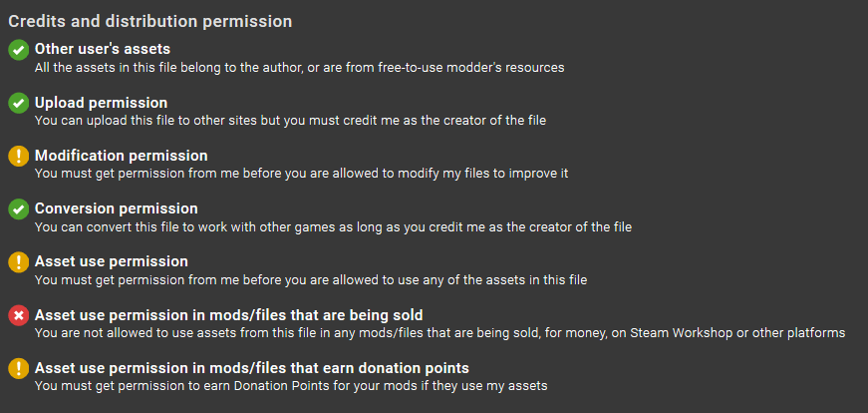Click the green checkmark beside Other user's assets

point(18,51)
